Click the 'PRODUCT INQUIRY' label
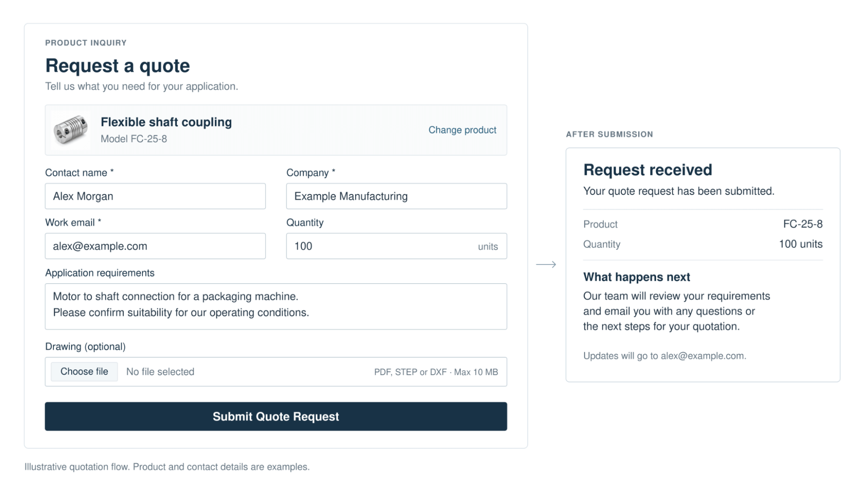868x488 pixels. pyautogui.click(x=86, y=43)
